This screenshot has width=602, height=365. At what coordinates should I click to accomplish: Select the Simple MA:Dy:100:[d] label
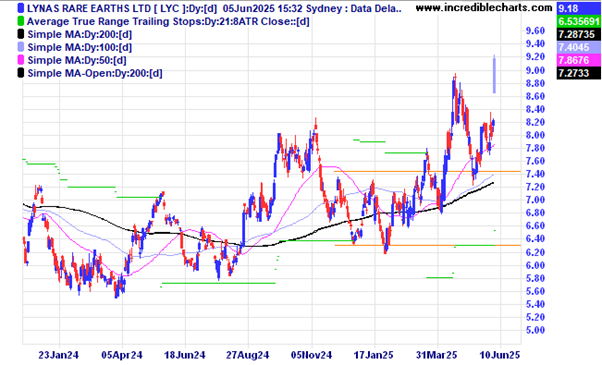coord(79,47)
